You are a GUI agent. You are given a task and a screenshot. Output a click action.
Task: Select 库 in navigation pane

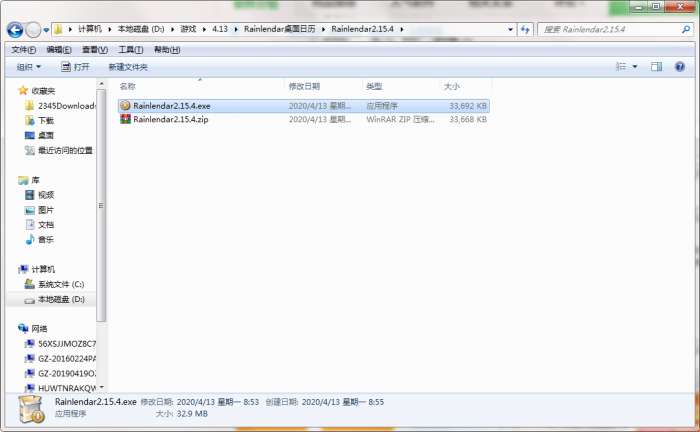(x=35, y=180)
